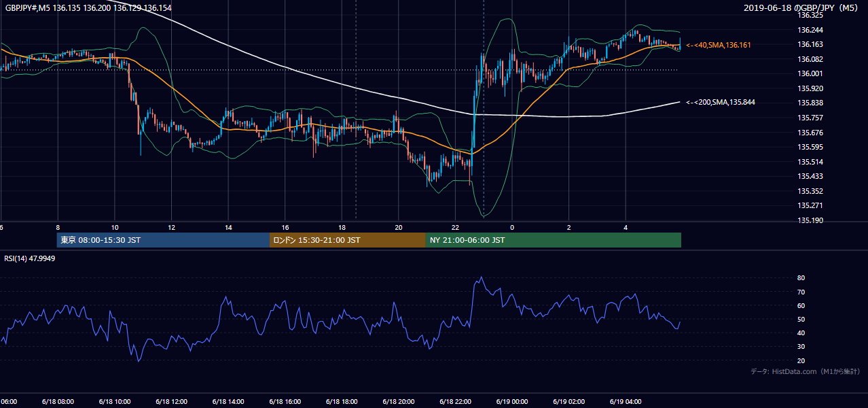The image size is (868, 408).
Task: Click price axis label 135.595
Action: click(810, 147)
